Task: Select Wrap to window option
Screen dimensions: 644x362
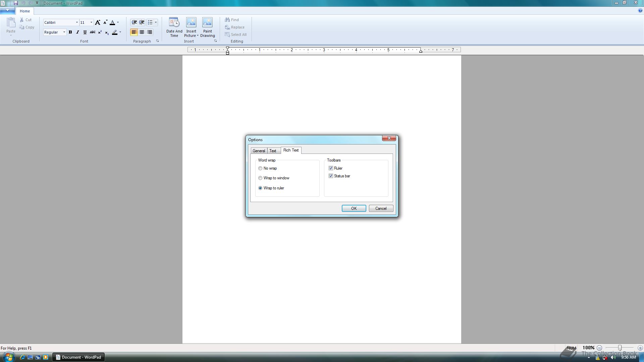Action: tap(260, 178)
